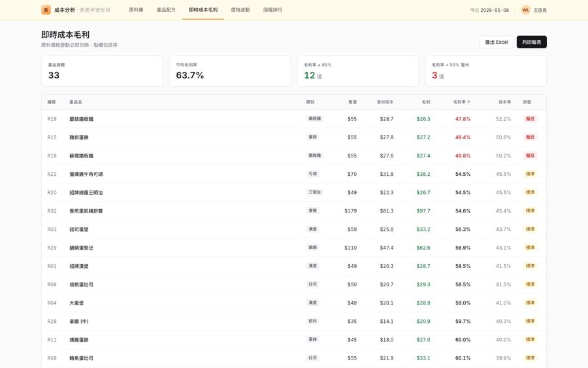The image size is (588, 368).
Task: Sort by the 類別 column header
Action: click(310, 102)
